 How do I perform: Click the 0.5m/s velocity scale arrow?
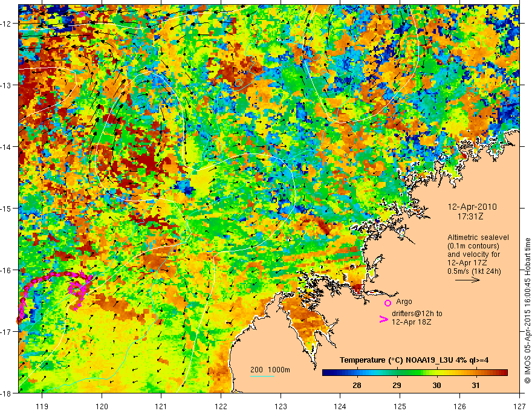467,280
